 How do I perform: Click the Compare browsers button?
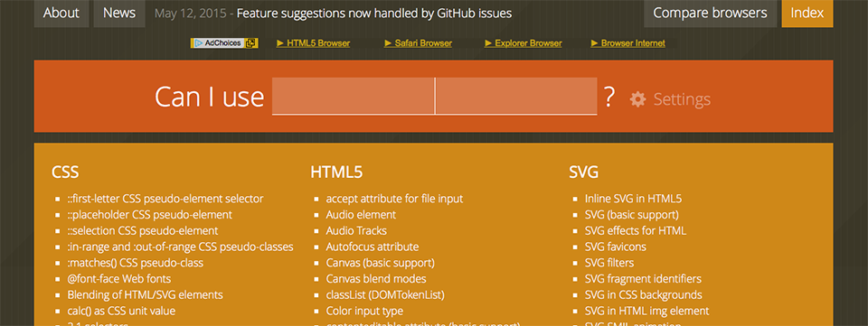pos(711,14)
